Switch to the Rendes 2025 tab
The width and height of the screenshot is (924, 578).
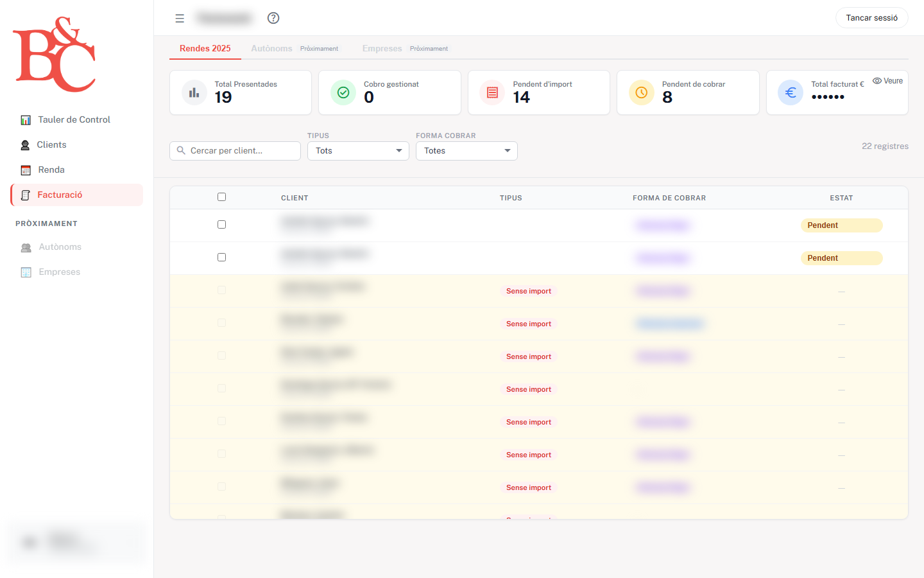tap(205, 49)
